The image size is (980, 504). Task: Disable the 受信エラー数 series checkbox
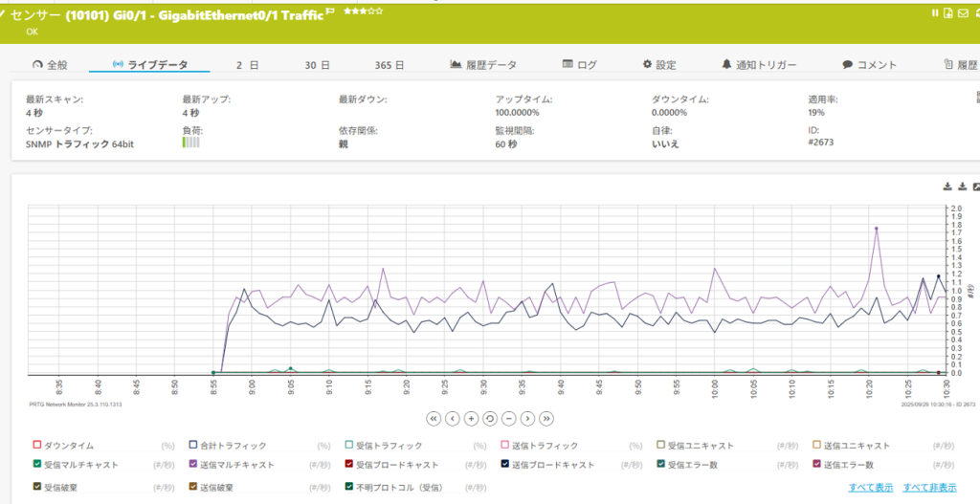click(660, 465)
